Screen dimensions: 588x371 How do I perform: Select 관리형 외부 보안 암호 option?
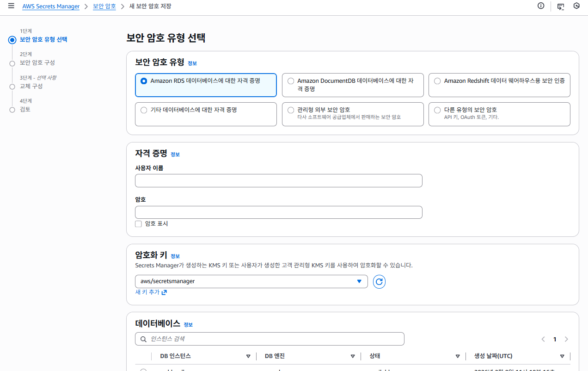point(353,114)
